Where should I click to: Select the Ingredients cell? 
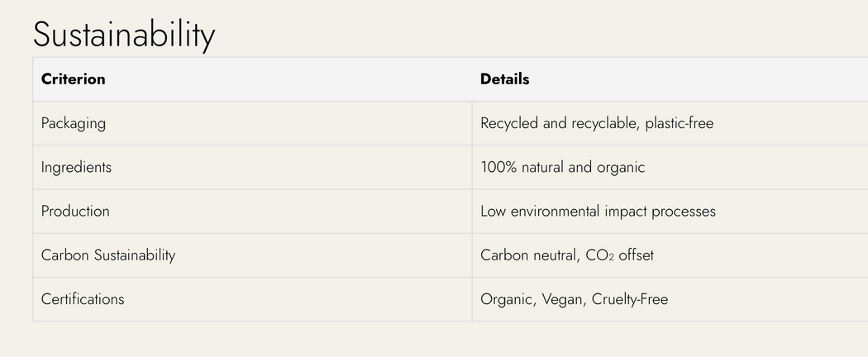(76, 167)
